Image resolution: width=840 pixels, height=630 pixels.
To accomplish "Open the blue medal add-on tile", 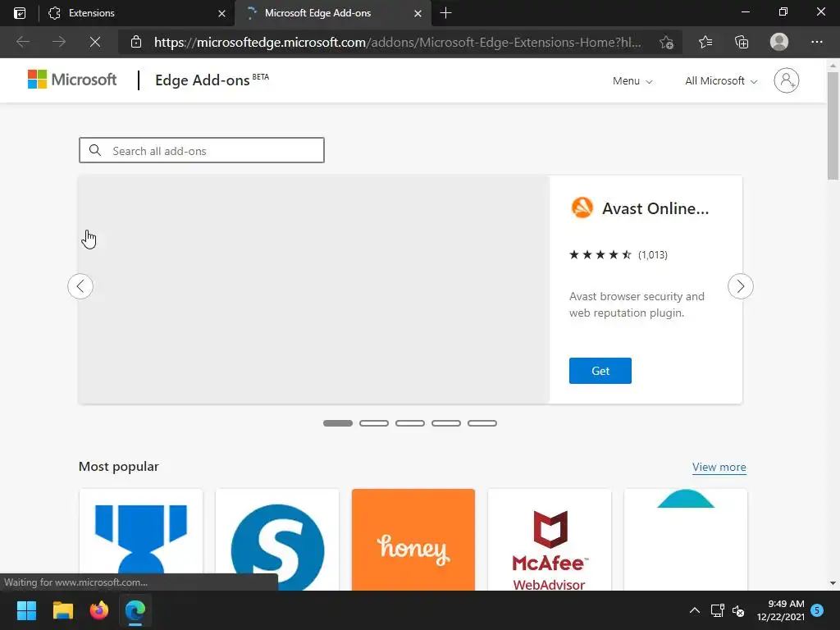I will (141, 540).
